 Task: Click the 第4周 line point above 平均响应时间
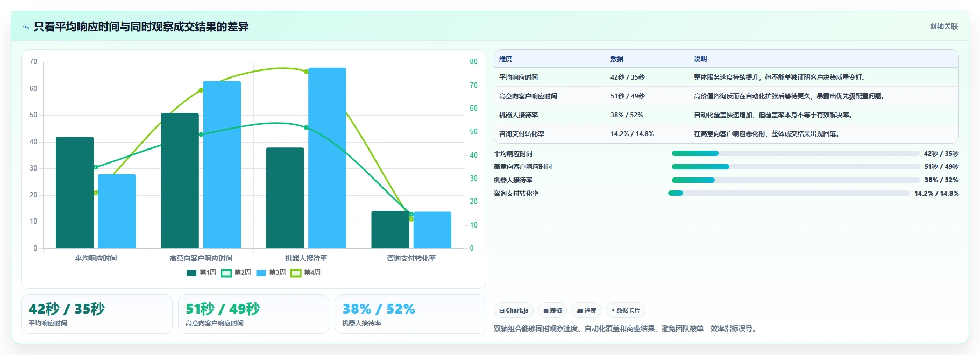coord(96,193)
